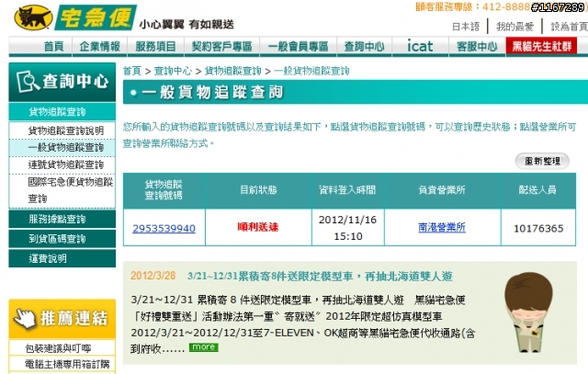This screenshot has height=374, width=588.
Task: Open the 查詢中心 navigation menu item
Action: click(x=364, y=47)
